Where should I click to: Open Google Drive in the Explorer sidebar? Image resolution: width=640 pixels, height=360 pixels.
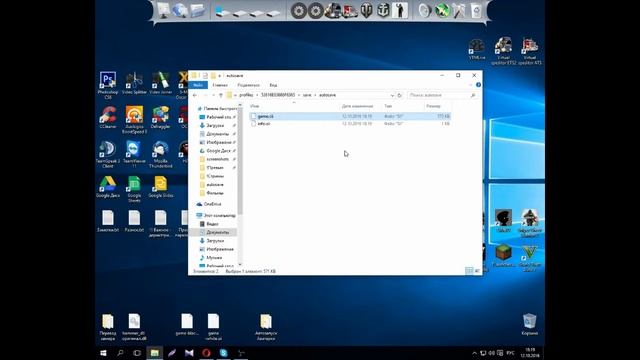point(217,151)
